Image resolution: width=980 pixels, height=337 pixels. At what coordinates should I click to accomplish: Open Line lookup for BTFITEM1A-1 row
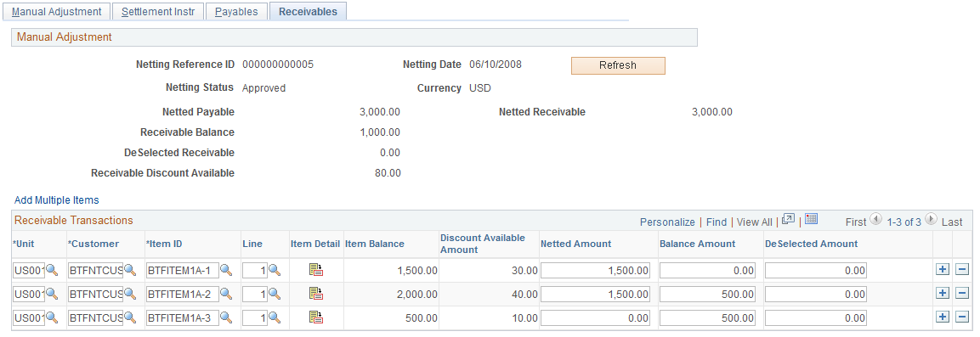tap(275, 270)
